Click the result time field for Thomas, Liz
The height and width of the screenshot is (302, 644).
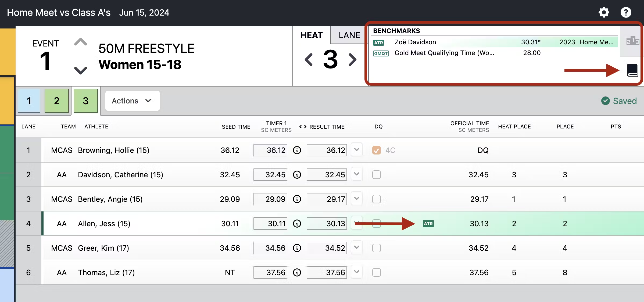(x=327, y=272)
